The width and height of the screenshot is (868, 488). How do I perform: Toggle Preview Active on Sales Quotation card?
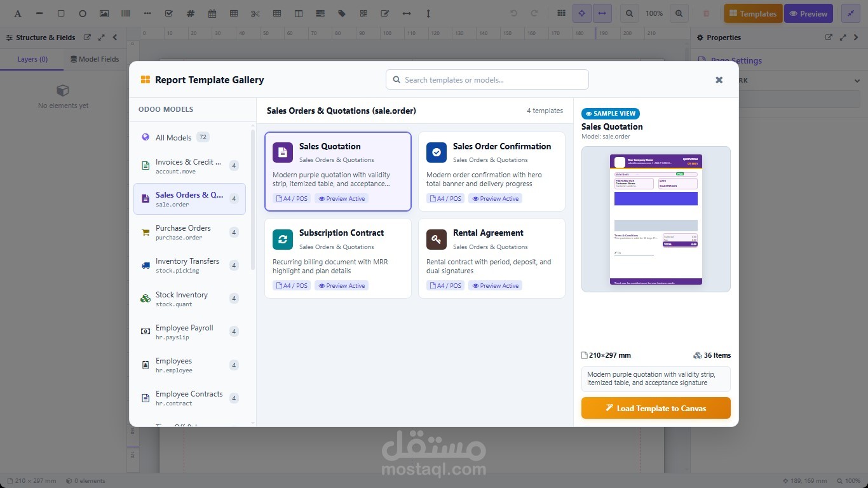pos(341,199)
